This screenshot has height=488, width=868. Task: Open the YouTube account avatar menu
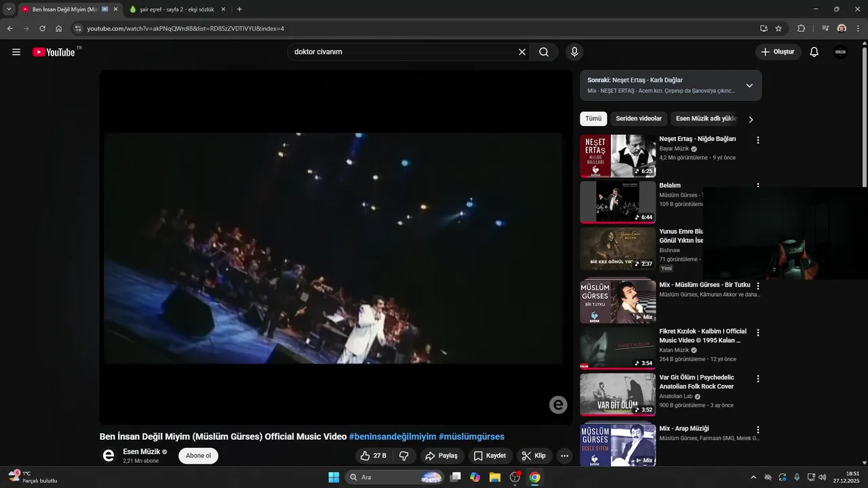(x=840, y=52)
